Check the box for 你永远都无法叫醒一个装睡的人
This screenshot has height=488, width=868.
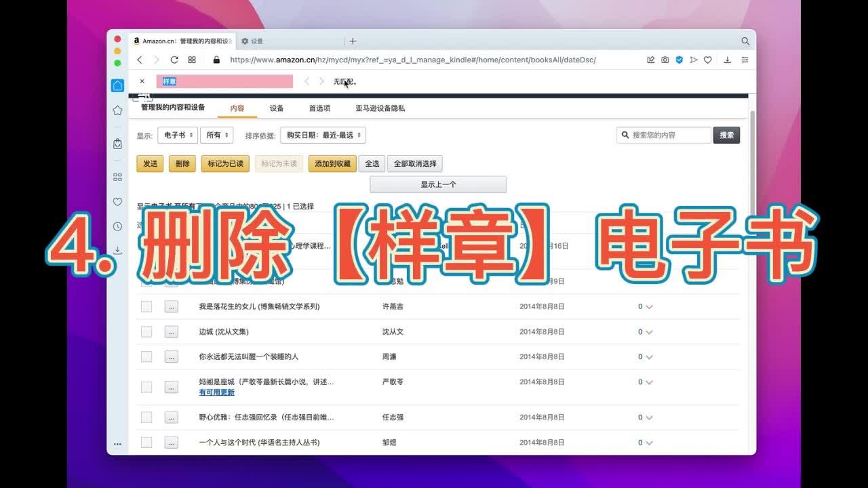[x=146, y=357]
